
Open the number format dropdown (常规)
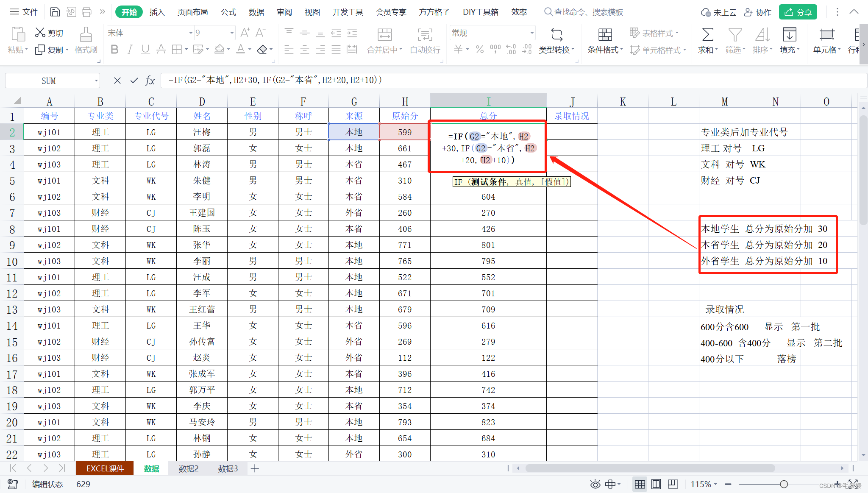[x=531, y=33]
